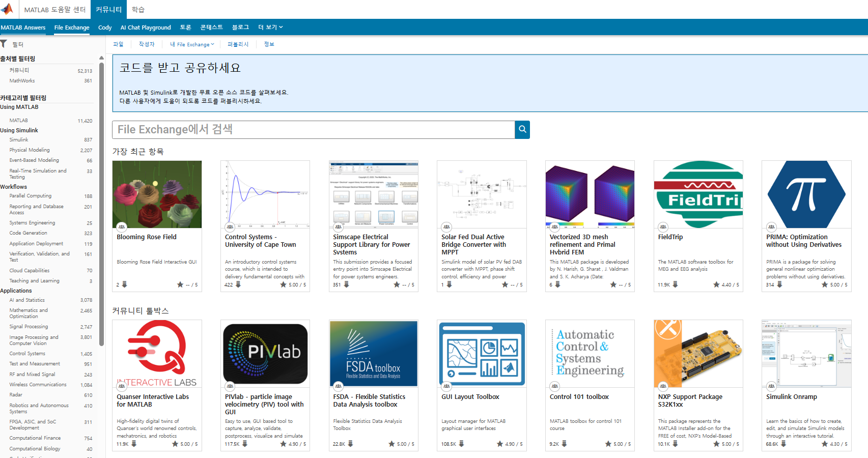The height and width of the screenshot is (458, 868).
Task: Click community badge on Control Systems Cape Town card
Action: [x=230, y=227]
